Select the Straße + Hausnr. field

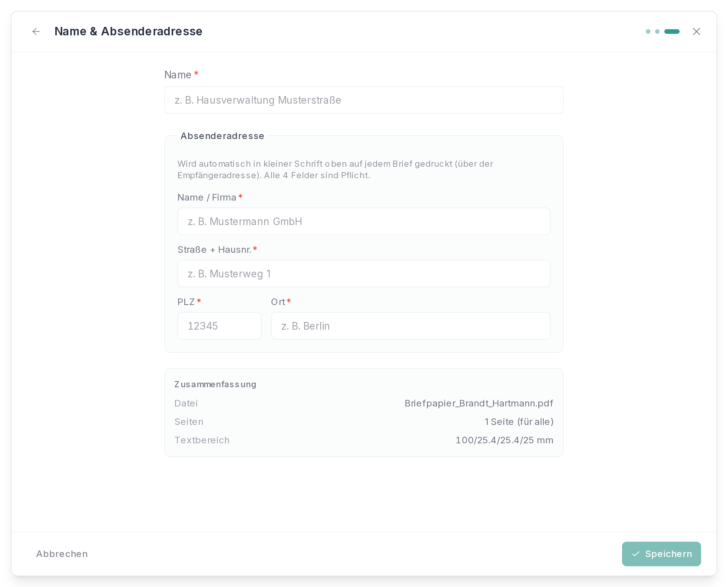pos(364,274)
